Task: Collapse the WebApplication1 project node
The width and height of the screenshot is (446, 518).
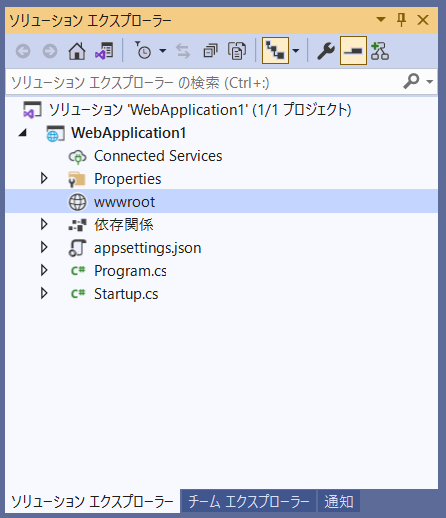Action: [22, 133]
